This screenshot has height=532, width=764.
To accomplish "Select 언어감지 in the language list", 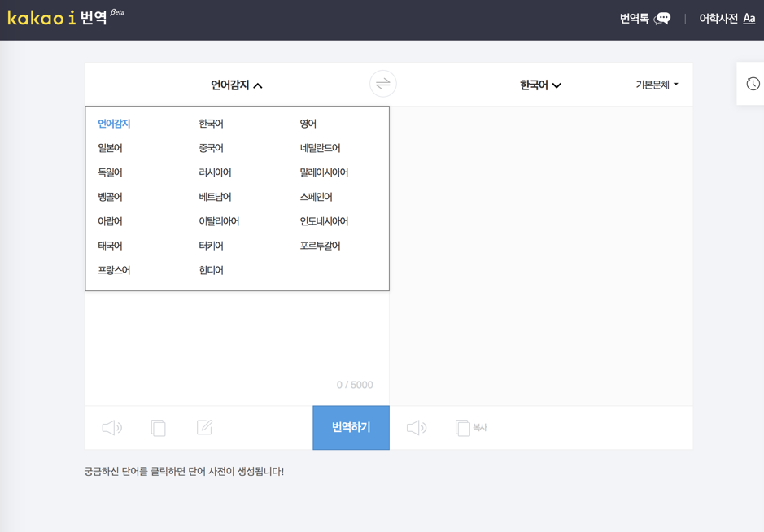I will (114, 124).
